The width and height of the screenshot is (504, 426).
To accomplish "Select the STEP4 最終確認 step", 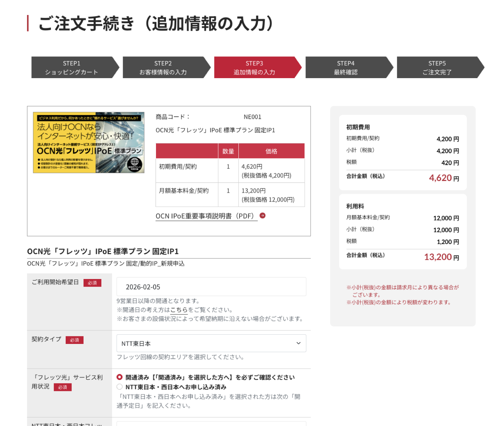I will 346,67.
